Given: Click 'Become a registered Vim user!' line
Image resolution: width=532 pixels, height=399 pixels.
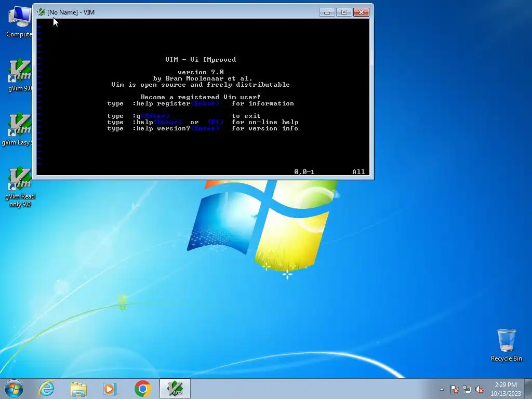Looking at the screenshot, I should [x=201, y=97].
